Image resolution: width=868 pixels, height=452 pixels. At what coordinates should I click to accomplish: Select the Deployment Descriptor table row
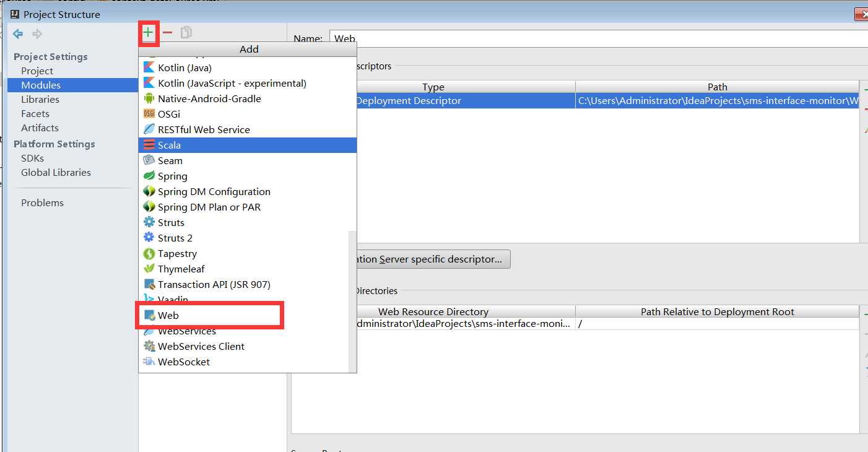pos(608,100)
